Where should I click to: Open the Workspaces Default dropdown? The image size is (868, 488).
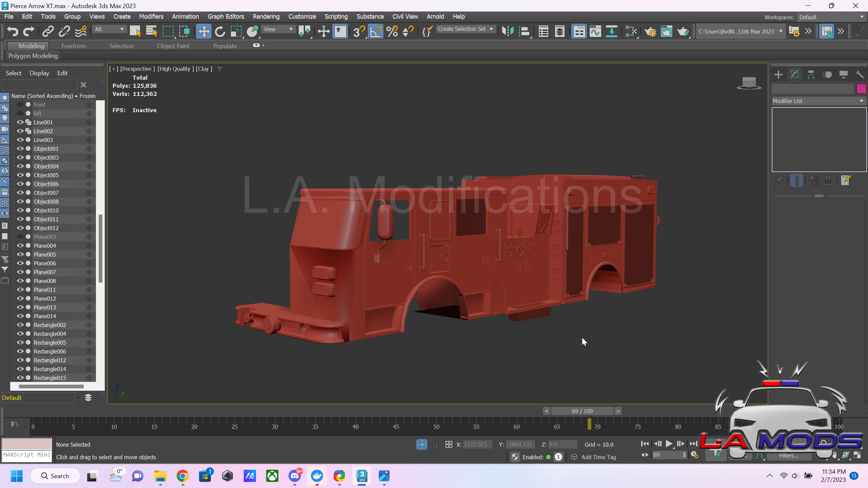[831, 17]
